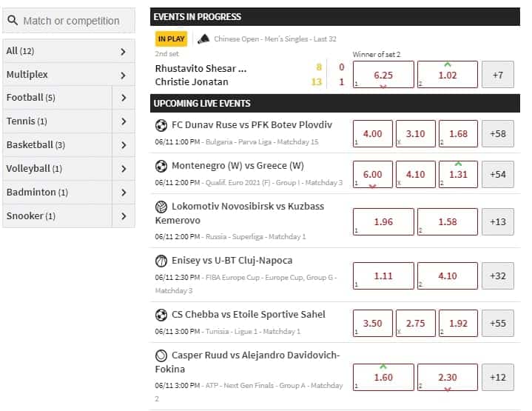Viewport: 532px width, 411px height.
Task: Click football icon beside FC Dunav Ruse match
Action: pyautogui.click(x=161, y=124)
